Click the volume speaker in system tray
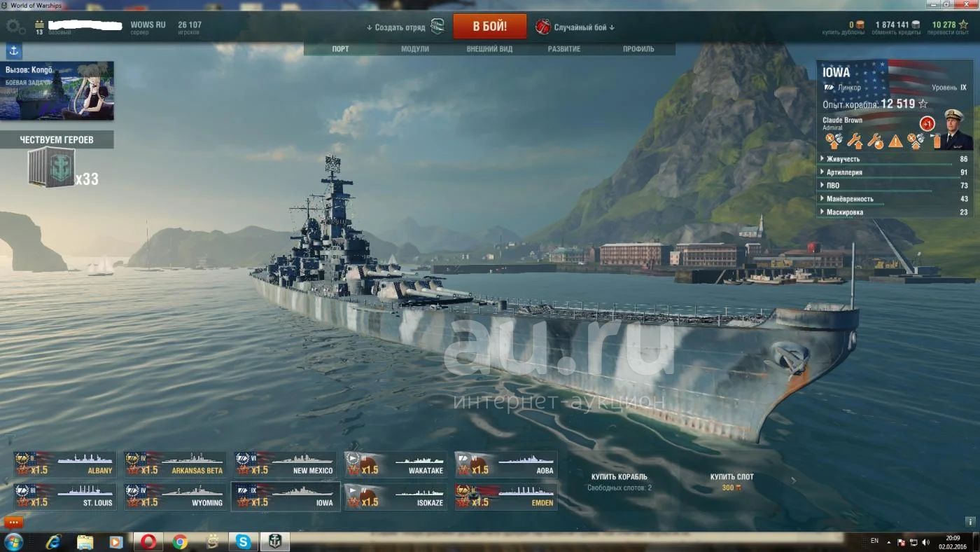980x552 pixels. coord(926,542)
